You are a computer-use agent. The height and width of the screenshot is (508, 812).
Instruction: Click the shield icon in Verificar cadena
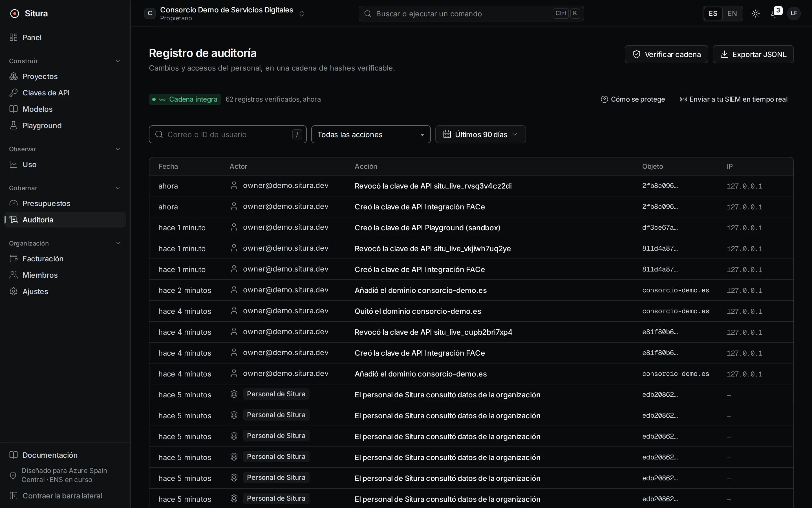(x=637, y=54)
